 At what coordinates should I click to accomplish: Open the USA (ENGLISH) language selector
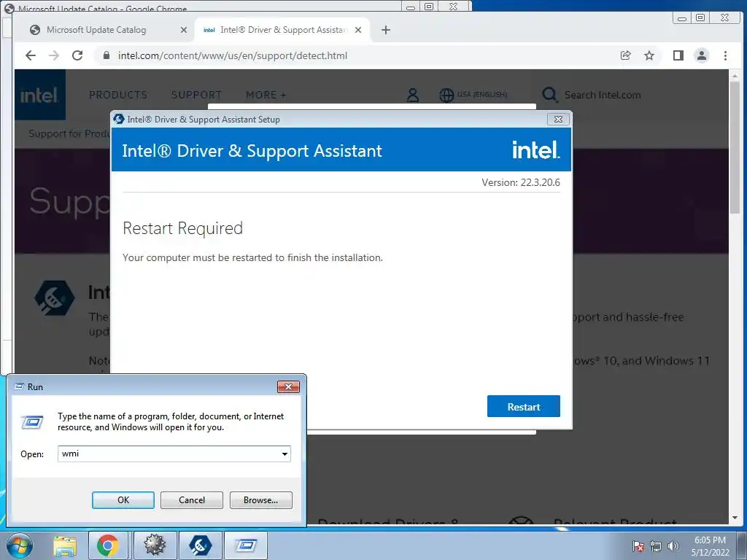click(473, 95)
